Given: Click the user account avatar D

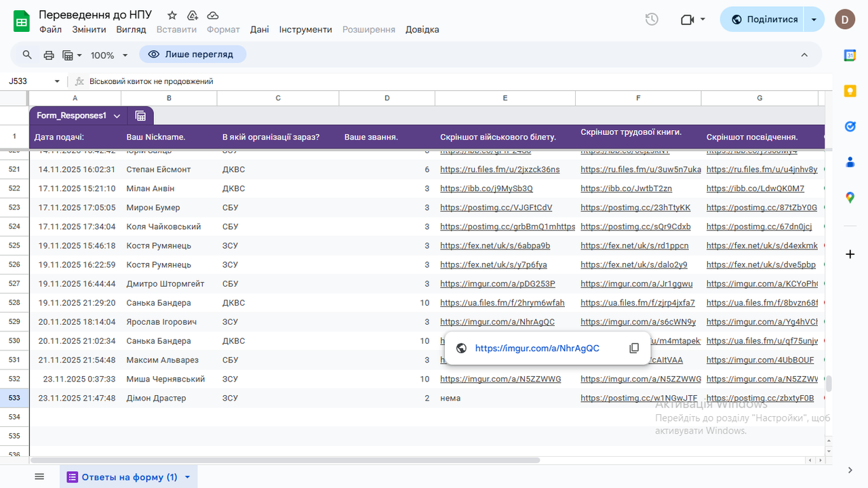Looking at the screenshot, I should point(844,20).
